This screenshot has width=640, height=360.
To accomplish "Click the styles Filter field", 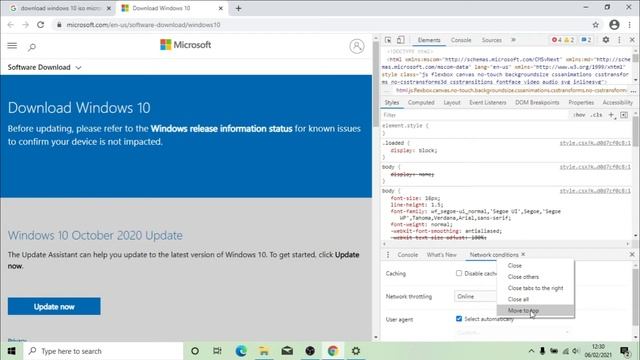I will click(475, 115).
